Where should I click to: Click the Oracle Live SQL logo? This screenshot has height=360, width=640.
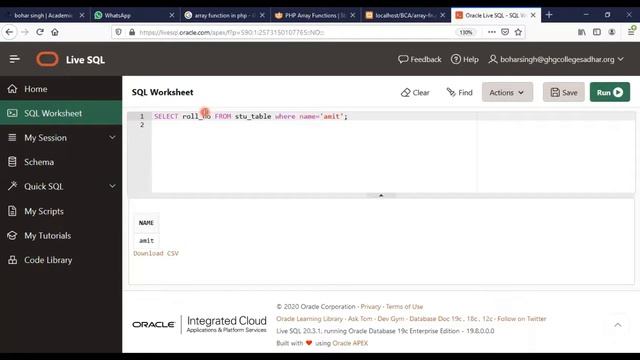[47, 59]
